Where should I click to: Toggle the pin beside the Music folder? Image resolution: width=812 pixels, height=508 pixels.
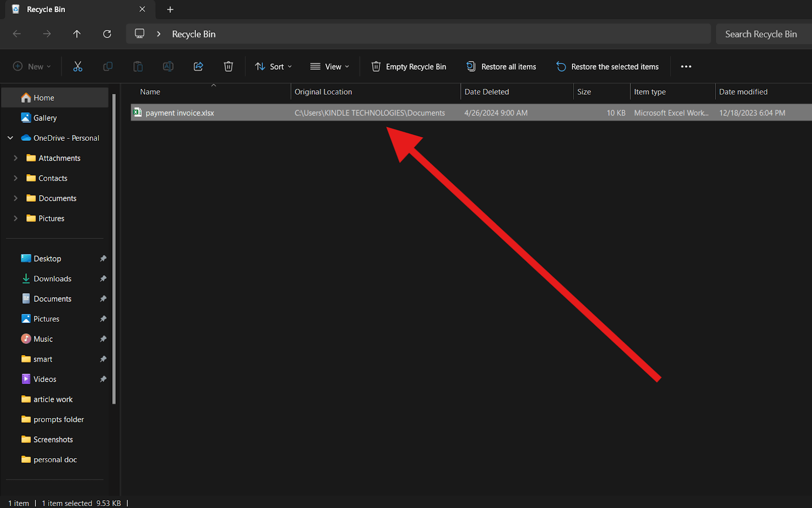[x=103, y=339]
